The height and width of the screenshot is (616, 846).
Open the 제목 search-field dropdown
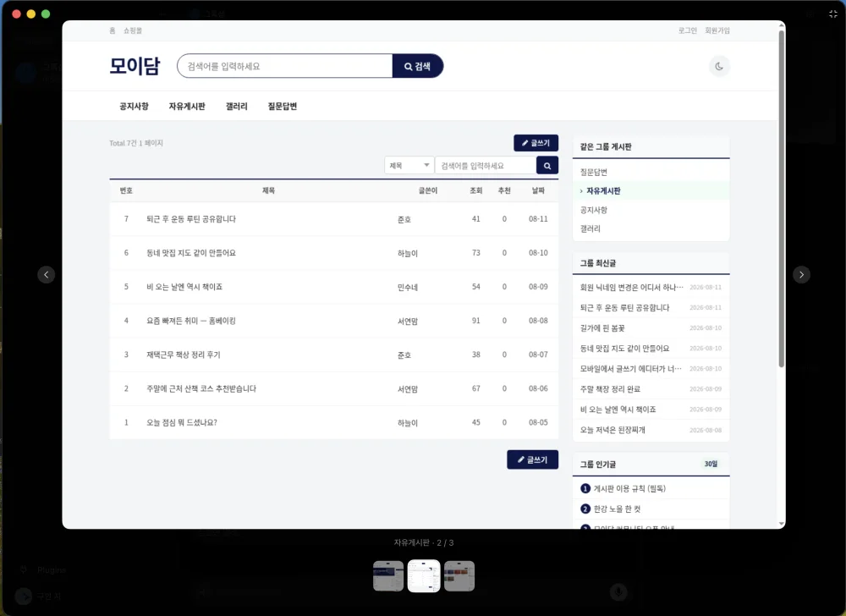point(409,166)
